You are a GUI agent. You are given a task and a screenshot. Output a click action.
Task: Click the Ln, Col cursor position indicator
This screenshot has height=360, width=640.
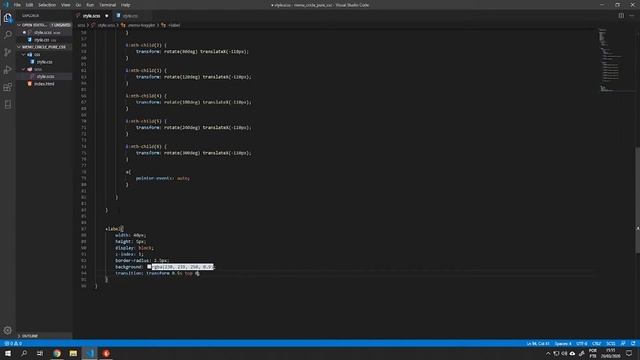[538, 344]
